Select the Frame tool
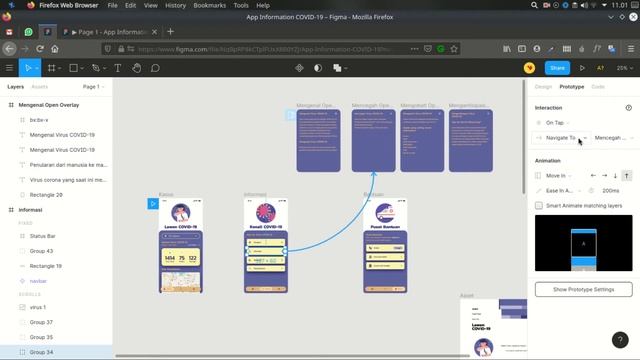 click(x=51, y=68)
